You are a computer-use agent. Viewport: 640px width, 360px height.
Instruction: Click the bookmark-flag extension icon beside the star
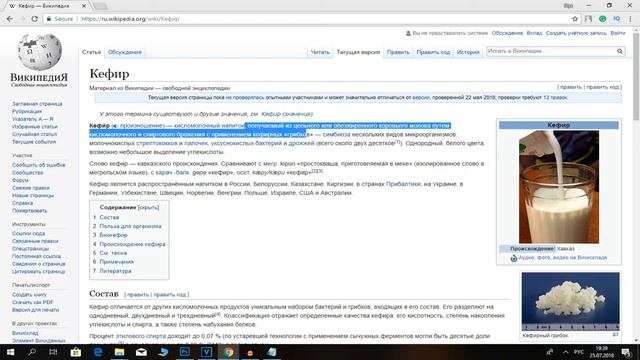click(589, 19)
